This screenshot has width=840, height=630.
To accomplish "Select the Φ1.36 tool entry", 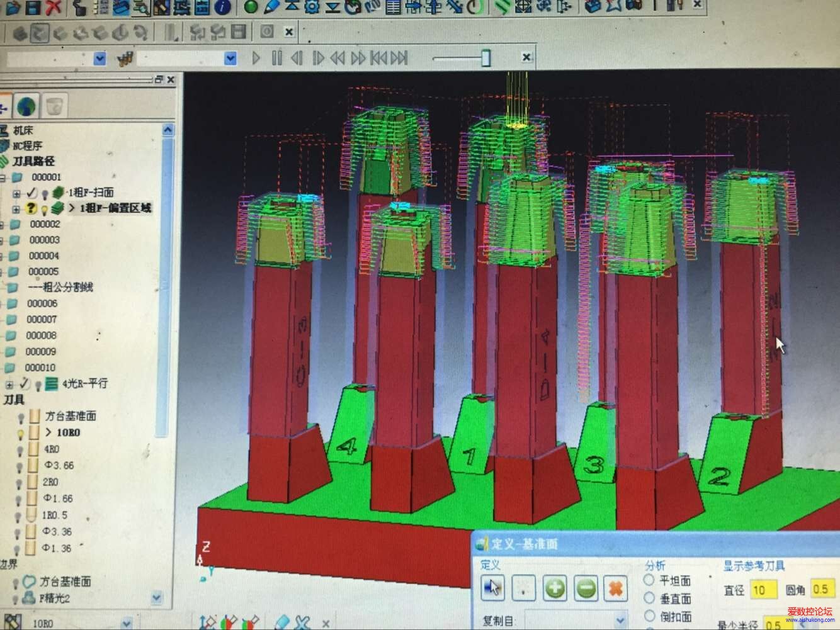I will pos(56,549).
